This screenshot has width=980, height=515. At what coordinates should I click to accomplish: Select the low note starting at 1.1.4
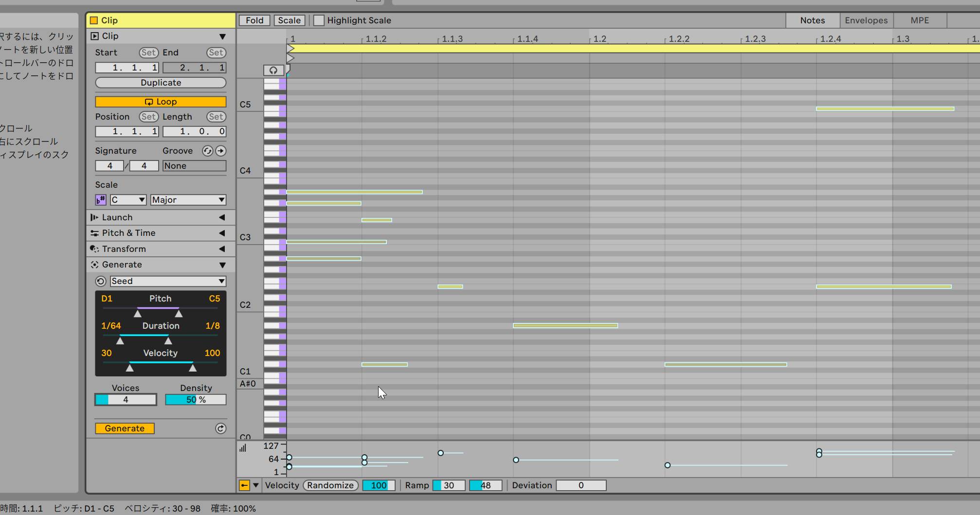(x=565, y=325)
